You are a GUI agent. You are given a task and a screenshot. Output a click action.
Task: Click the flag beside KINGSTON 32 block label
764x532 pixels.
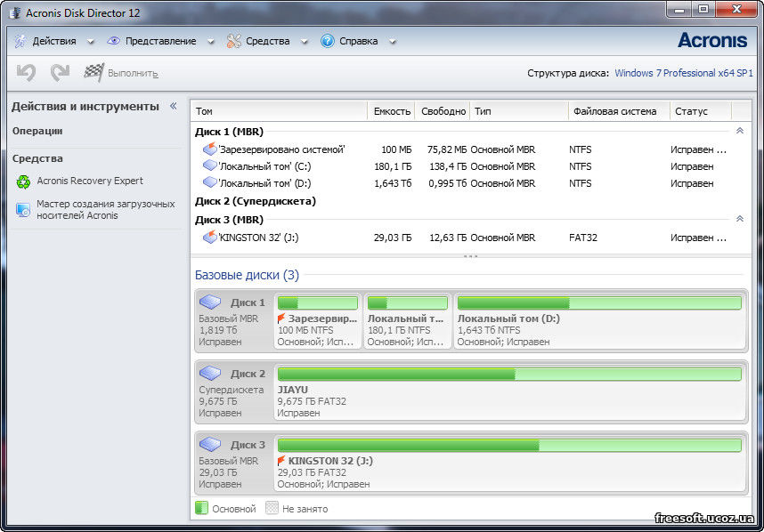[281, 461]
